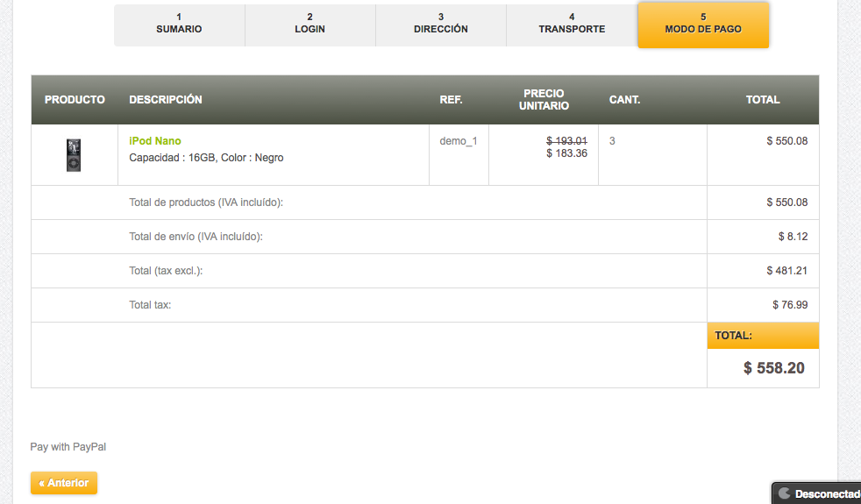The width and height of the screenshot is (861, 504).
Task: Switch to step 3 Dirección tab
Action: [441, 25]
